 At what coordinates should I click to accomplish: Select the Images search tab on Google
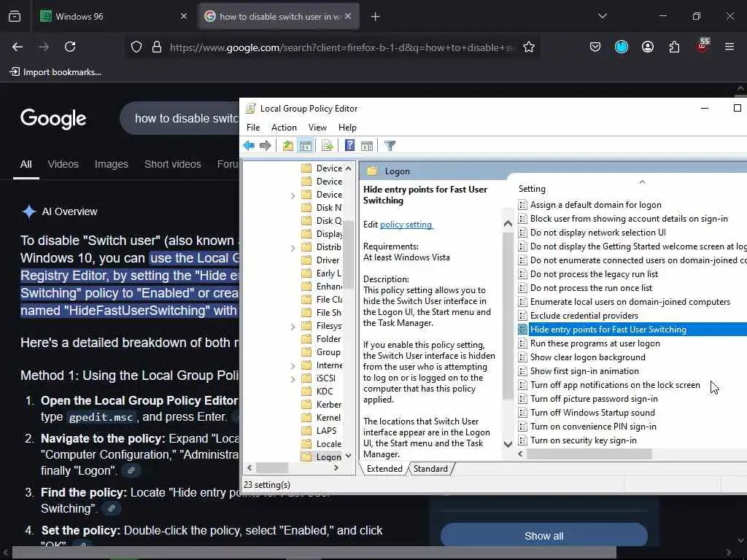tap(111, 164)
